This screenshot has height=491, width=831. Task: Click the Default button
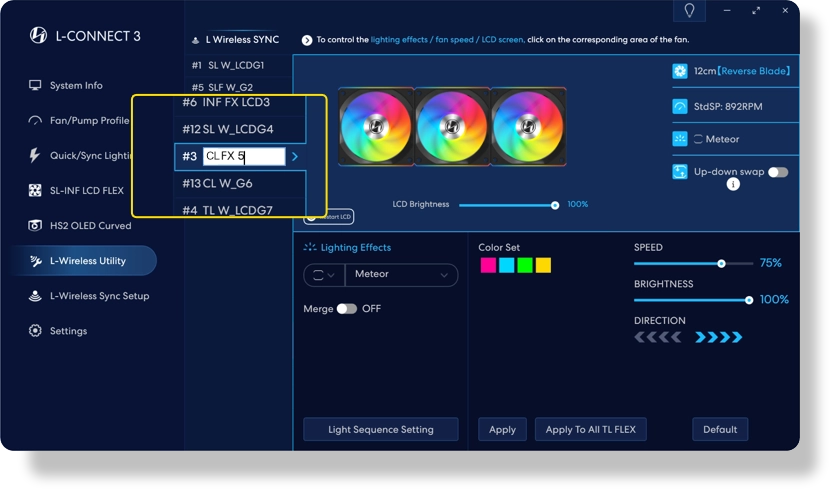point(720,429)
